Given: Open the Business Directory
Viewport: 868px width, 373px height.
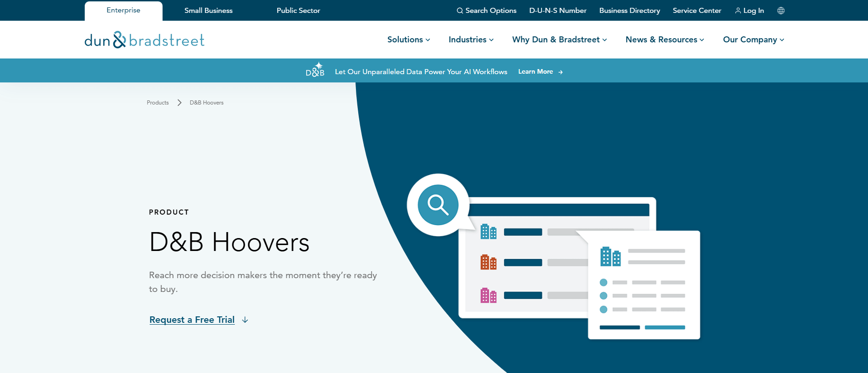Looking at the screenshot, I should [629, 11].
